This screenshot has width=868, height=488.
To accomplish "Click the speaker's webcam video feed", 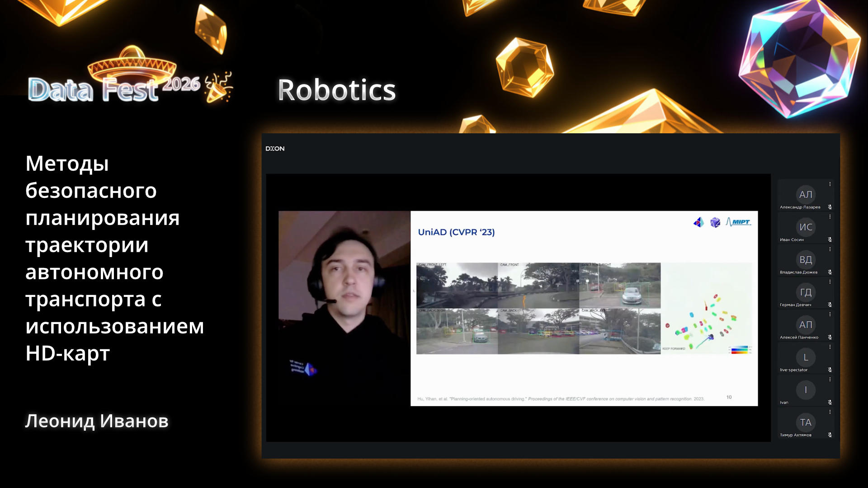I will (x=344, y=308).
